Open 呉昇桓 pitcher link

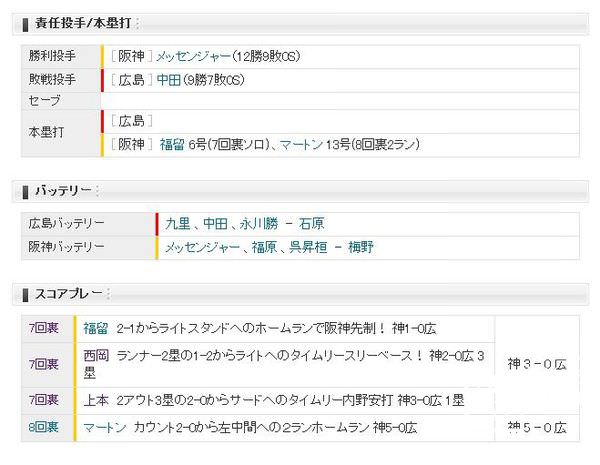click(x=308, y=248)
